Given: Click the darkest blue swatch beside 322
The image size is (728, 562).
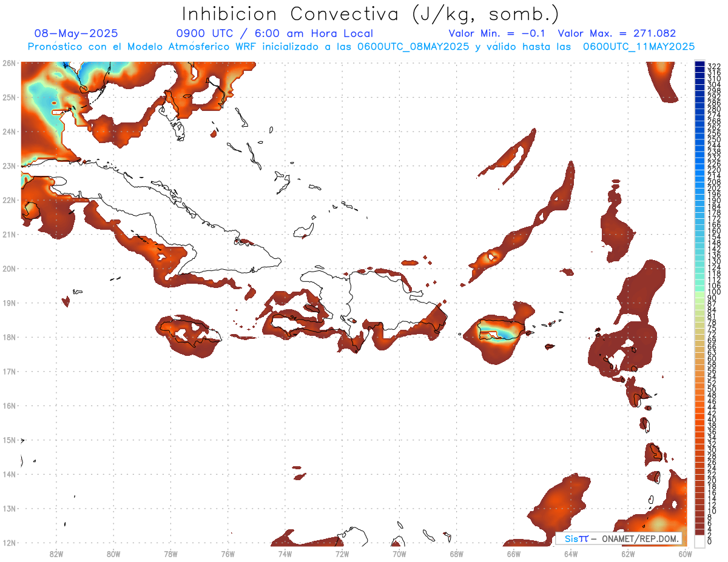Looking at the screenshot, I should tap(699, 65).
